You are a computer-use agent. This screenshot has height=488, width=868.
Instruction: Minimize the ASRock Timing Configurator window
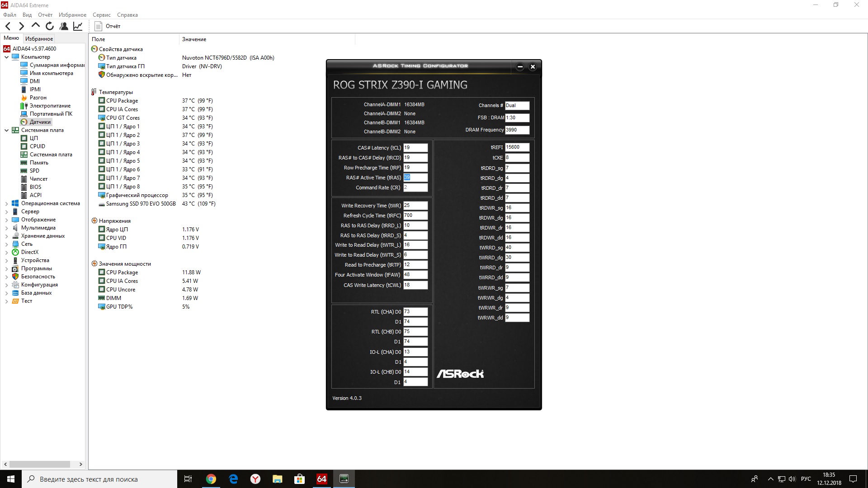tap(520, 67)
